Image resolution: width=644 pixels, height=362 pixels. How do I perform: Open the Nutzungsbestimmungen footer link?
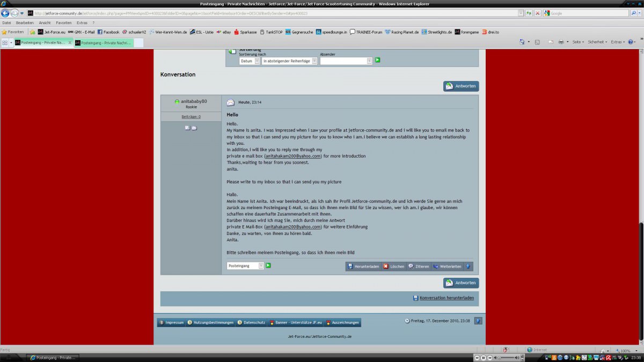pyautogui.click(x=210, y=322)
